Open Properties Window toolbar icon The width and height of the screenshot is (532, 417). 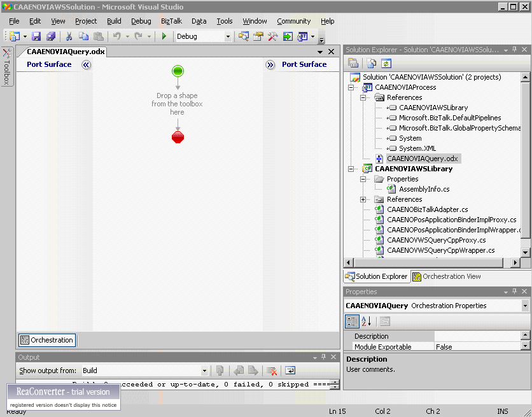pos(258,36)
